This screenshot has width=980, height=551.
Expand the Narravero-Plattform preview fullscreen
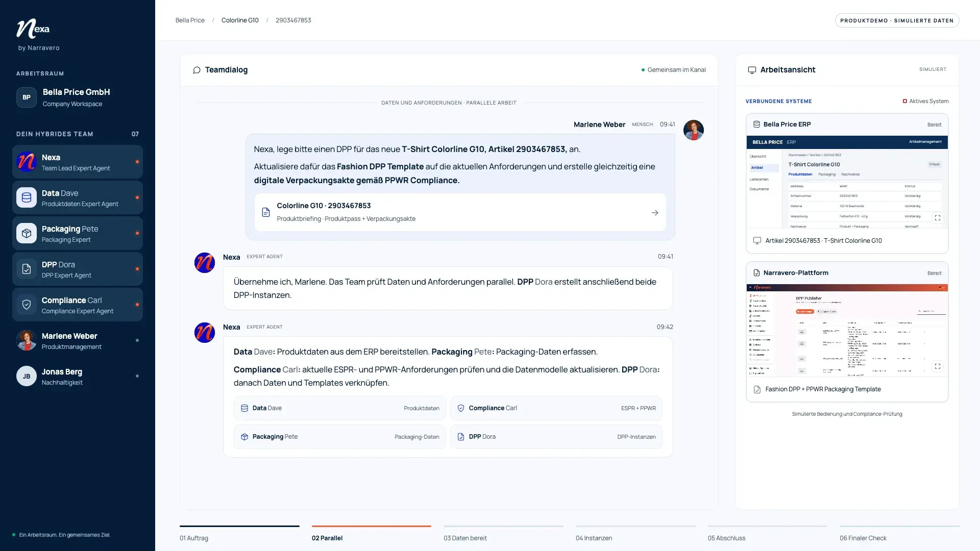pyautogui.click(x=938, y=366)
